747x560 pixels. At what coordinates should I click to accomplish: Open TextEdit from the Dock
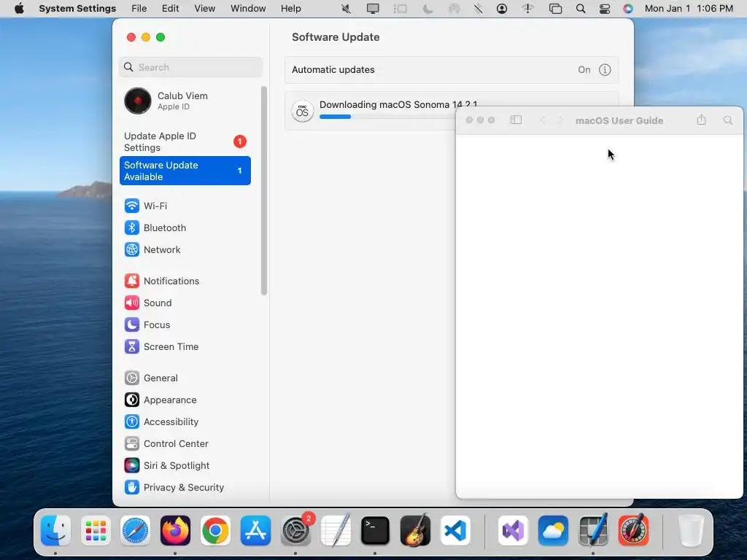(x=336, y=531)
